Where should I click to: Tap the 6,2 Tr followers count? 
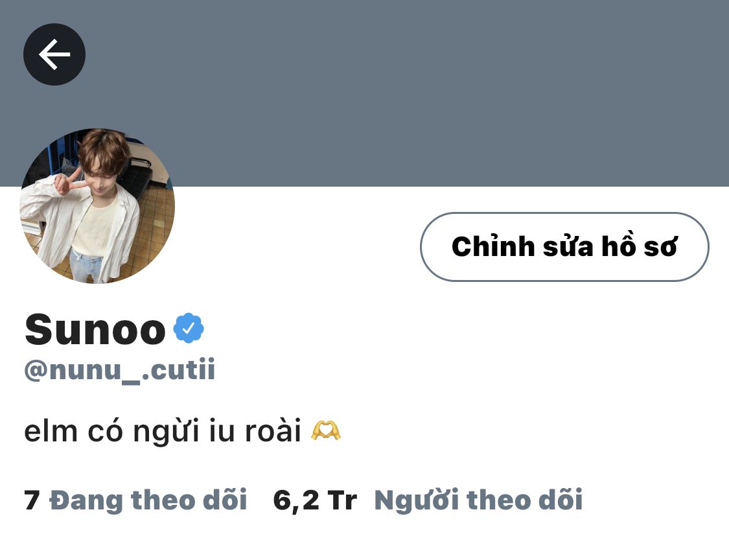tap(315, 500)
